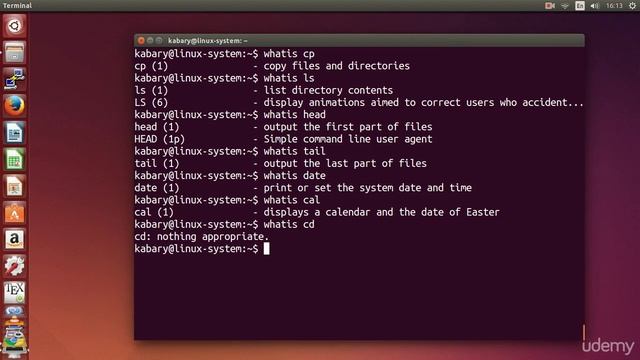Screen dimensions: 640x360
Task: Open the En keyboard layout indicator
Action: 580,5
